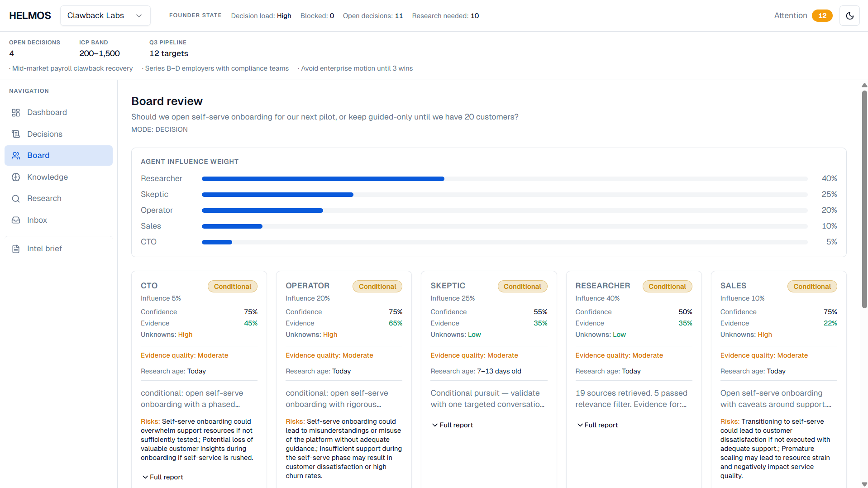Toggle dark mode with moon button

tap(849, 16)
